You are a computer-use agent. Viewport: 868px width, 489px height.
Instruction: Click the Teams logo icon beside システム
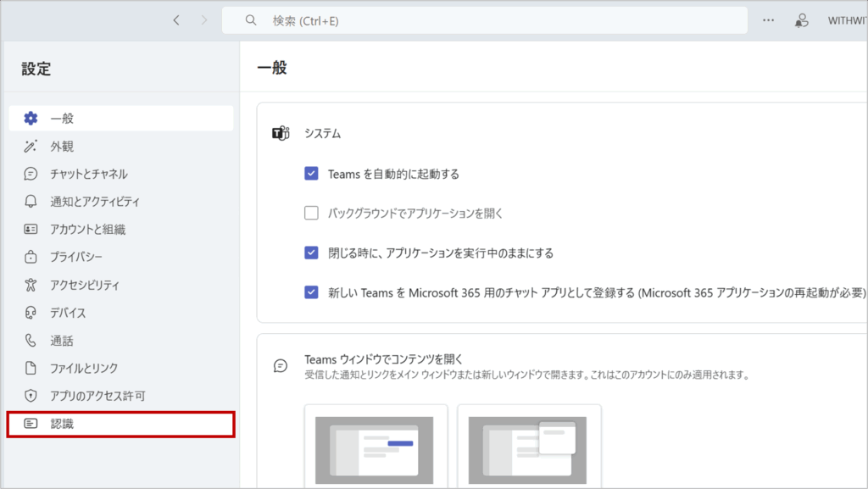click(281, 133)
